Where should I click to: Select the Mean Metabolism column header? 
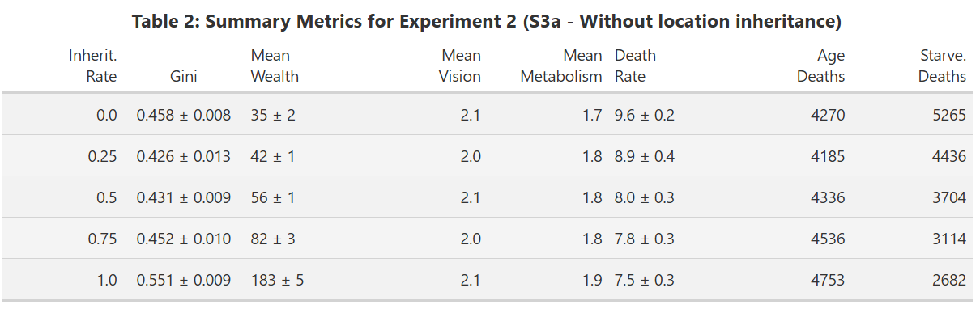[x=561, y=66]
